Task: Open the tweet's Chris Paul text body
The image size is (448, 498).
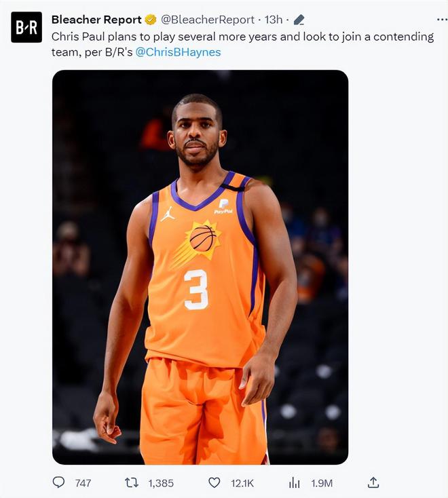Action: [x=242, y=44]
